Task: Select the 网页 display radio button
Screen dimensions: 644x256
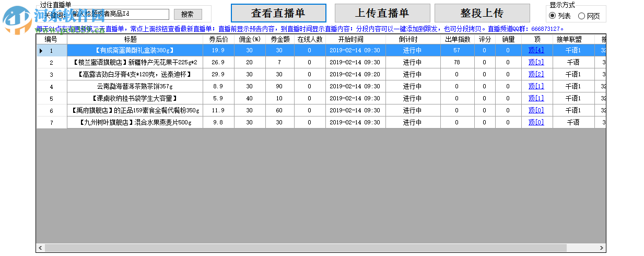Action: coord(589,16)
